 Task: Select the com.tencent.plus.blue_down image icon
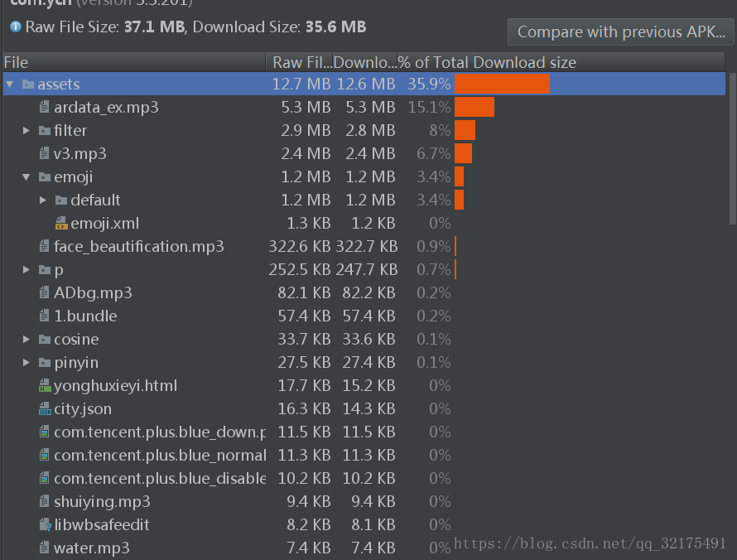point(44,432)
